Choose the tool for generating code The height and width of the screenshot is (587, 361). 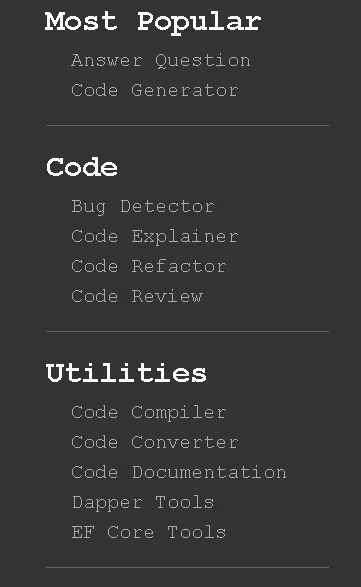coord(155,91)
